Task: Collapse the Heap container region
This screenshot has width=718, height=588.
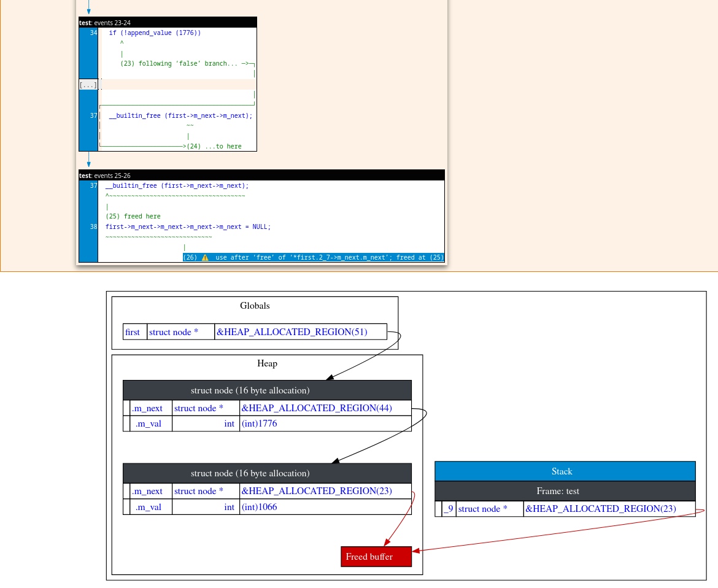Action: [267, 363]
